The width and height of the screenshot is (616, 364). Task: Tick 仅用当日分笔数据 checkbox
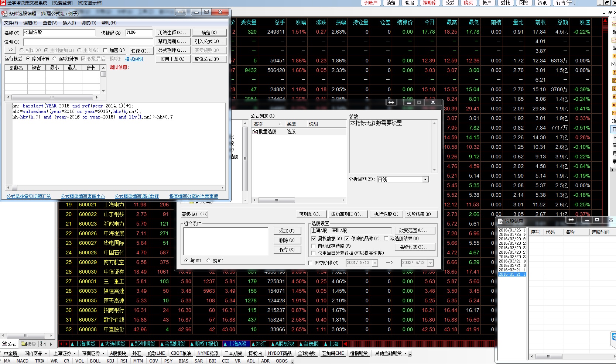pos(314,253)
